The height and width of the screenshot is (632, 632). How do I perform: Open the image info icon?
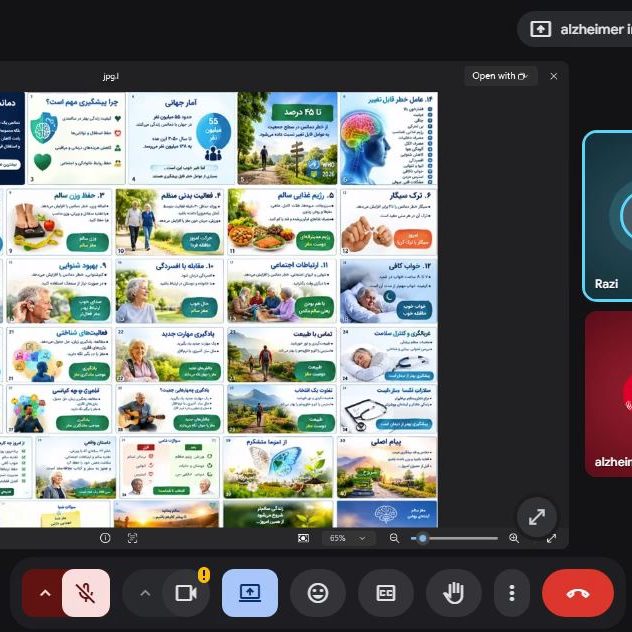coord(105,538)
